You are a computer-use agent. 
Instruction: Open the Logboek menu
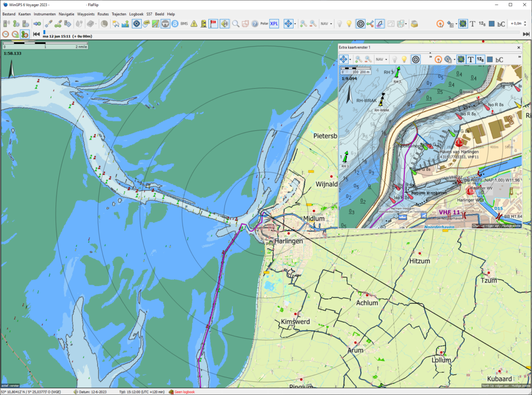tap(136, 14)
